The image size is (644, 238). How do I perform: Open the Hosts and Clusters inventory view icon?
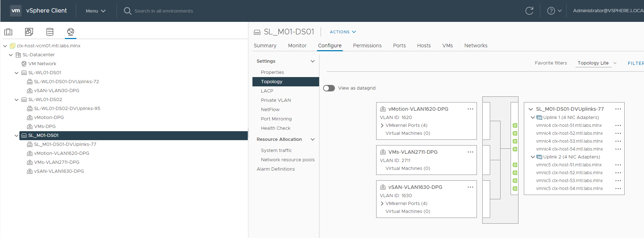point(8,32)
